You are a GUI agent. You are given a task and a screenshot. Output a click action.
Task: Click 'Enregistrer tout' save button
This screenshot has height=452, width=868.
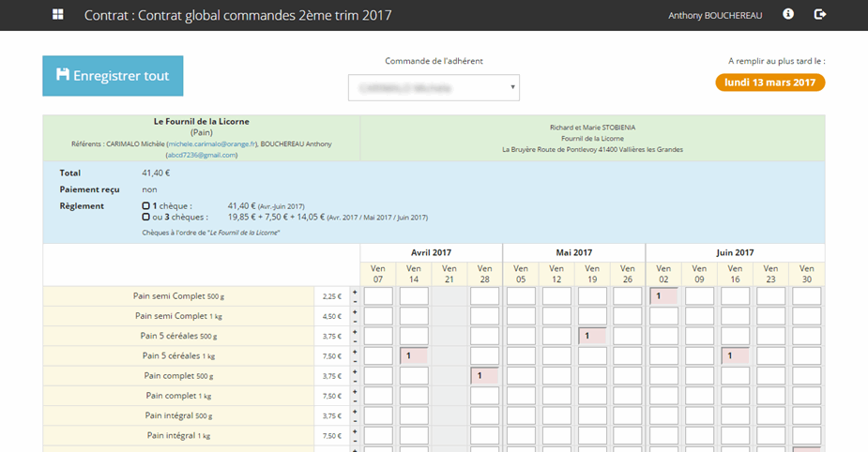tap(113, 76)
